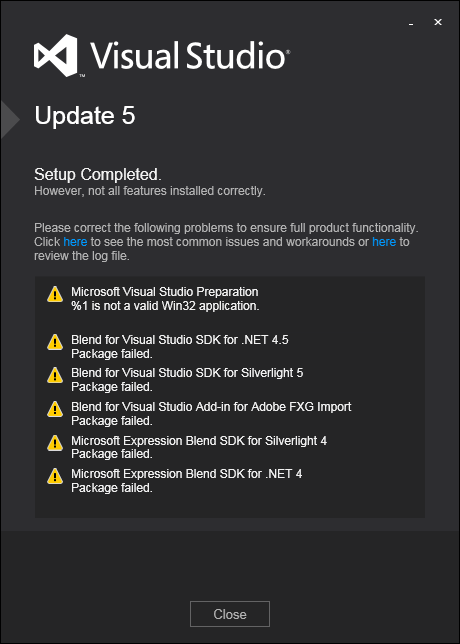The height and width of the screenshot is (644, 460).
Task: Select the 'Microsoft Visual Studio Preparation' error entry
Action: pos(165,299)
